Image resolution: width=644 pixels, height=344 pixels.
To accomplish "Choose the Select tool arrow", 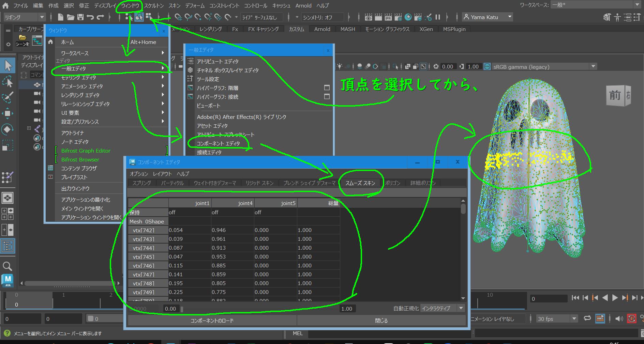I will (8, 65).
